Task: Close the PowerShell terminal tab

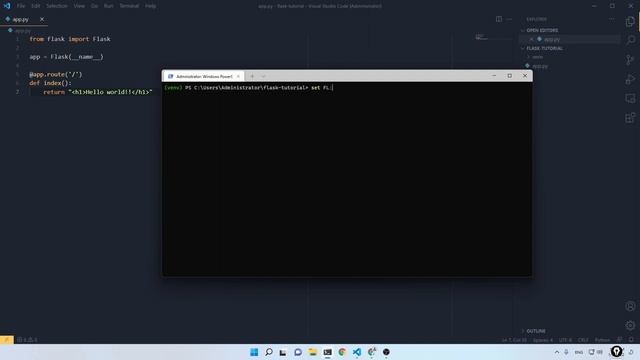Action: click(x=238, y=76)
